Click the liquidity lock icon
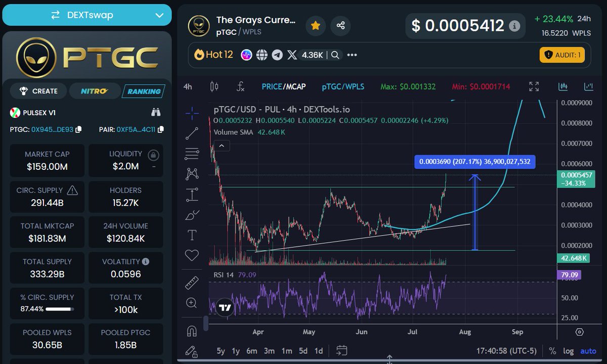The image size is (607, 364). coord(154,155)
